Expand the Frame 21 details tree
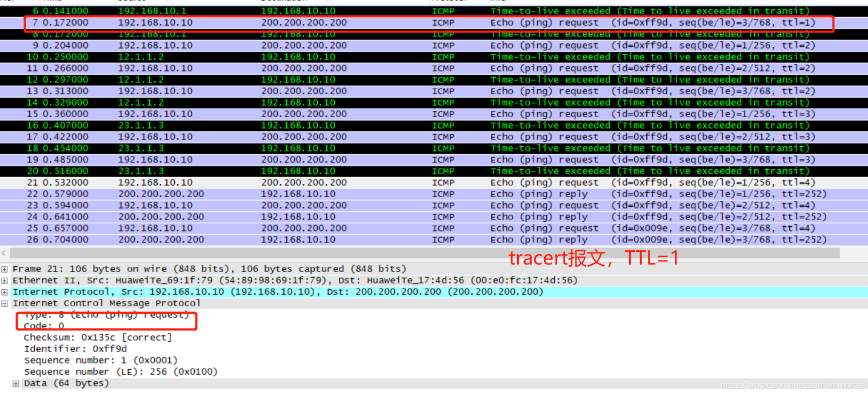This screenshot has width=868, height=396. click(x=5, y=269)
